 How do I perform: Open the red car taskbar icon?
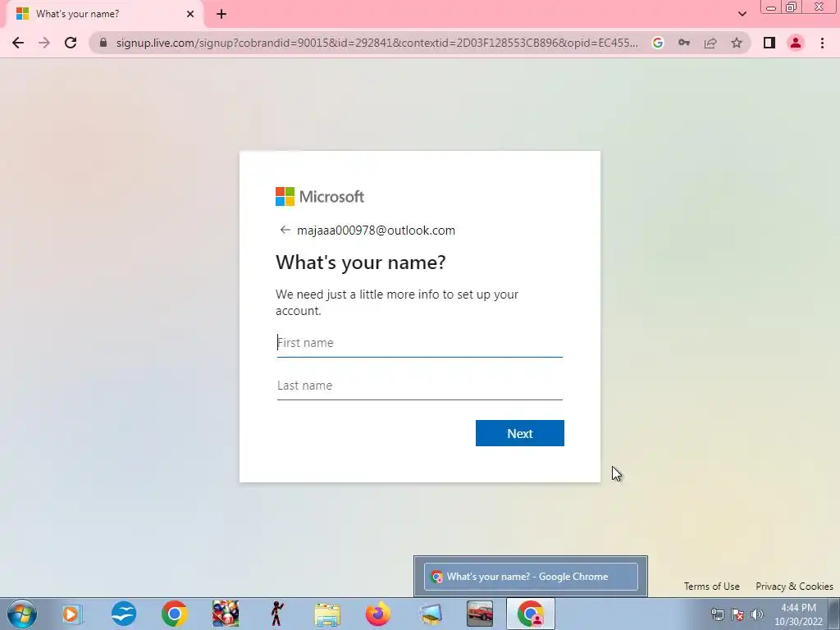479,614
